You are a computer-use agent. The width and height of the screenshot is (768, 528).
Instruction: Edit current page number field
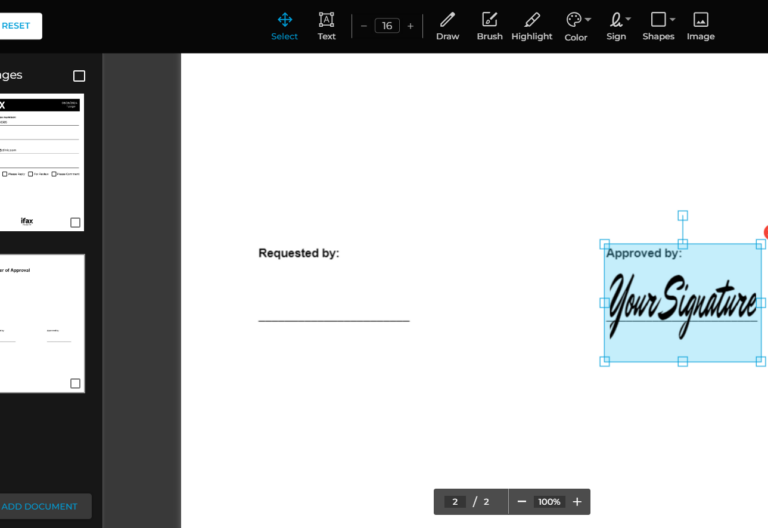pos(455,502)
